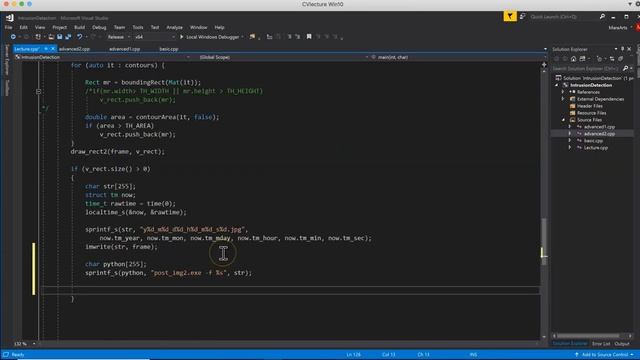Collapse the commented code block outline toggle
Image resolution: width=640 pixels, height=360 pixels.
pos(38,91)
